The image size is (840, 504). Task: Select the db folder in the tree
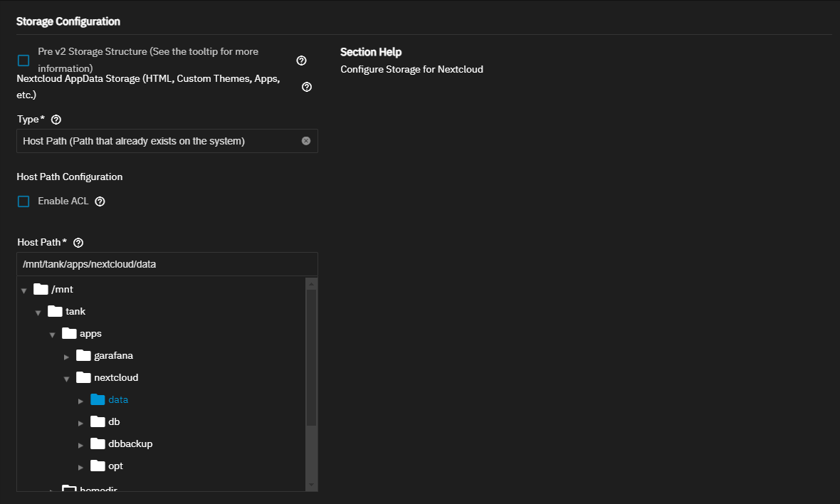114,421
